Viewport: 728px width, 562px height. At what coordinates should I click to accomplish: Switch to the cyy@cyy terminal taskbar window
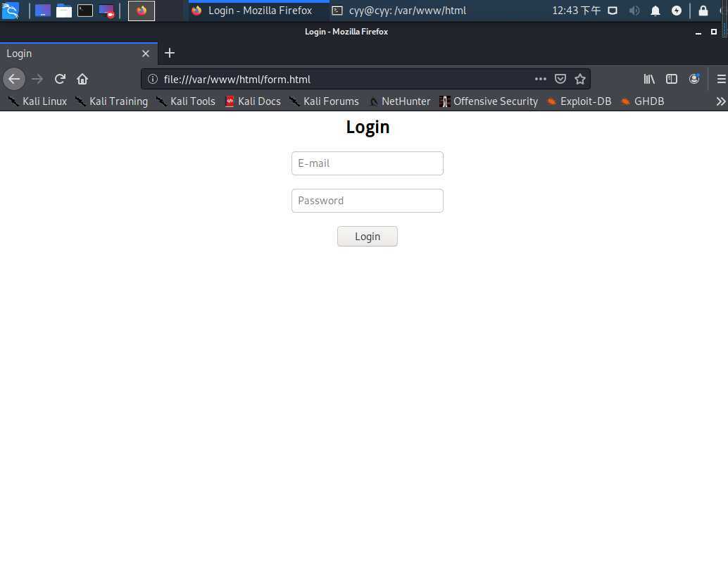[400, 11]
